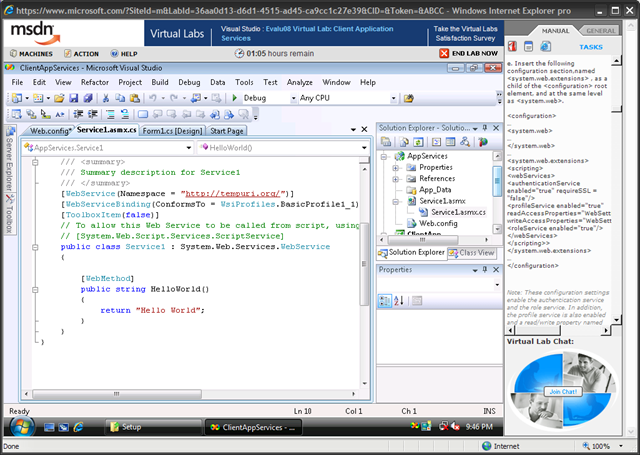
Task: Click Show All Files in Solution Explorer
Action: coord(404,142)
